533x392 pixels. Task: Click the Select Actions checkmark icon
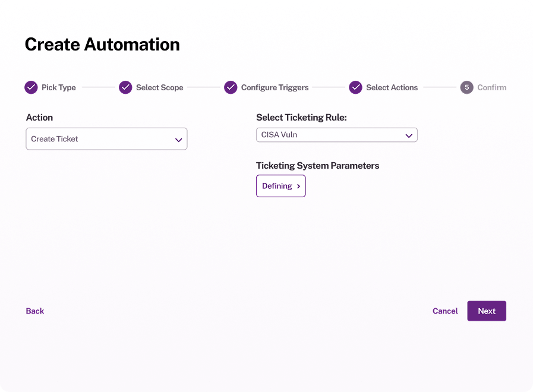(355, 87)
